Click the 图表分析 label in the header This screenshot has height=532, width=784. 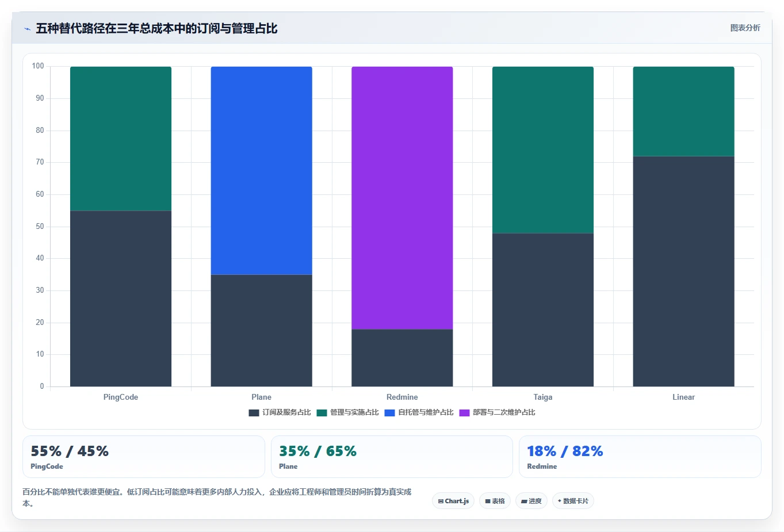coord(745,28)
